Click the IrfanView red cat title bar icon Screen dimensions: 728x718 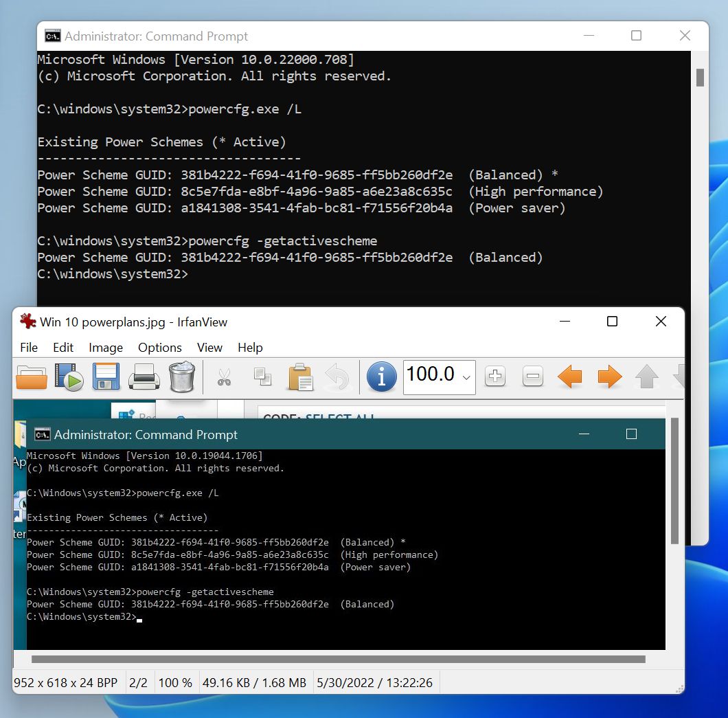(x=28, y=321)
